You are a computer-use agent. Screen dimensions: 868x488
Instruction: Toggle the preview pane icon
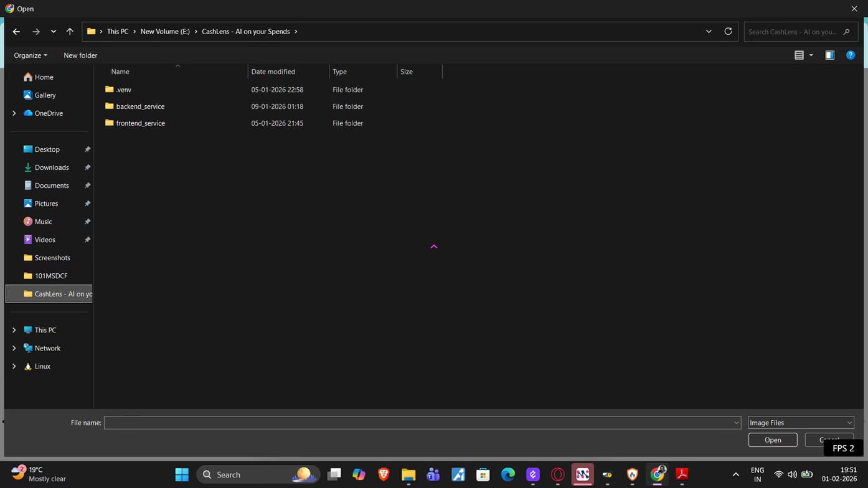(x=829, y=55)
